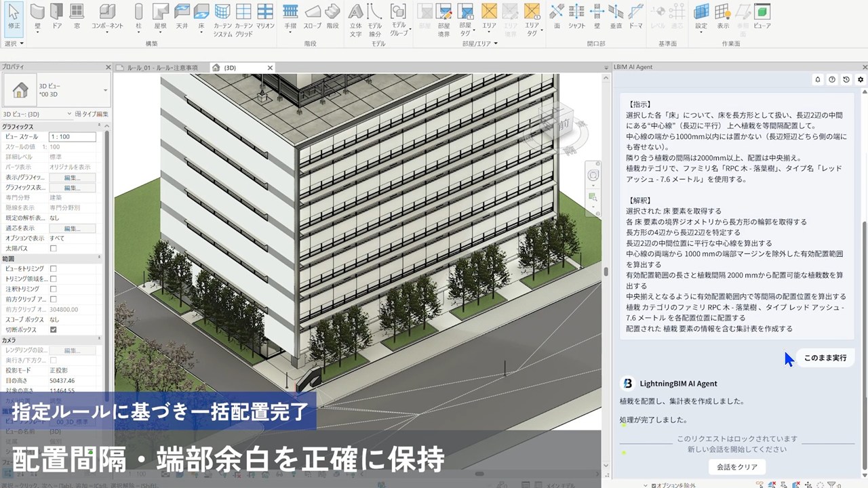Expand the 選択 dropdown under 修正
This screenshot has height=488, width=868.
(14, 43)
